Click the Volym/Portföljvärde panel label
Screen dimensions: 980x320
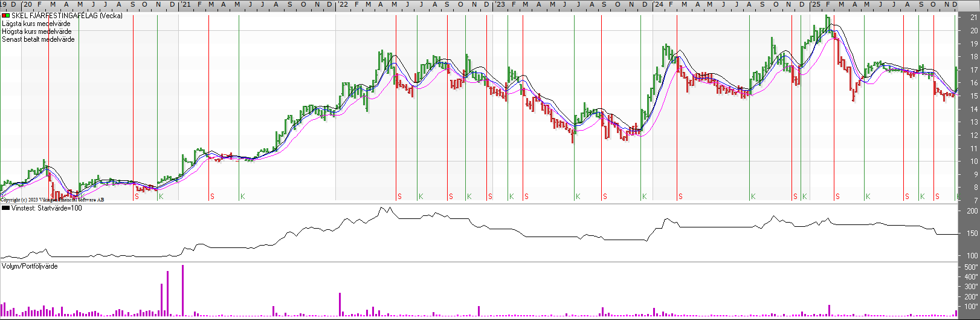30,266
